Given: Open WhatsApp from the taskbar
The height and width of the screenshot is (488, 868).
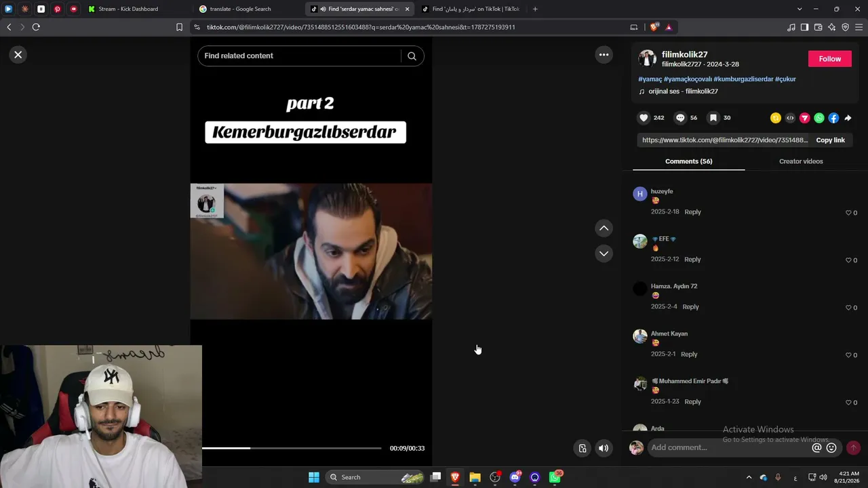Looking at the screenshot, I should coord(555,477).
